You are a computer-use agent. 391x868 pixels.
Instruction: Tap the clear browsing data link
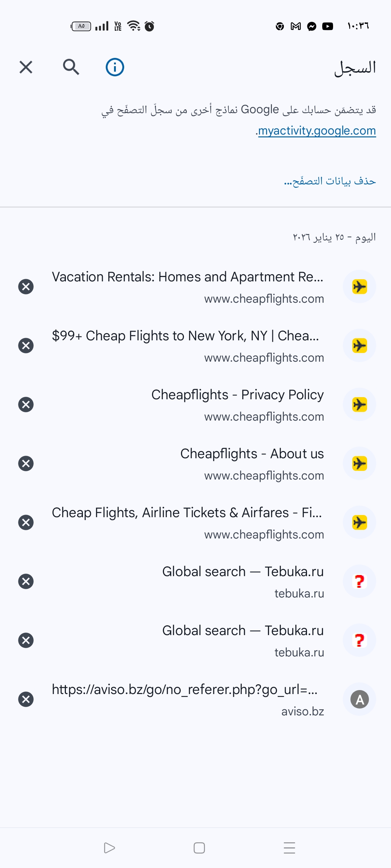pyautogui.click(x=330, y=180)
